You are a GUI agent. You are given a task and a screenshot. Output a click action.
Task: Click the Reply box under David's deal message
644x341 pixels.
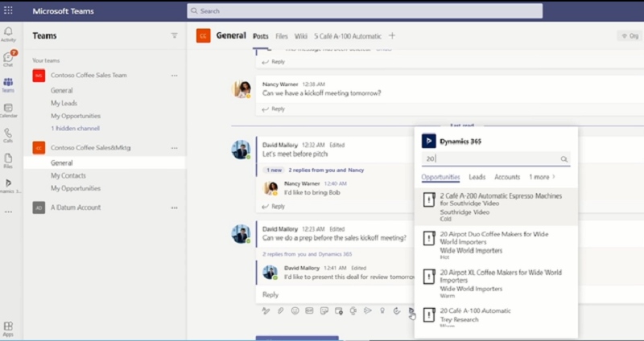(335, 294)
